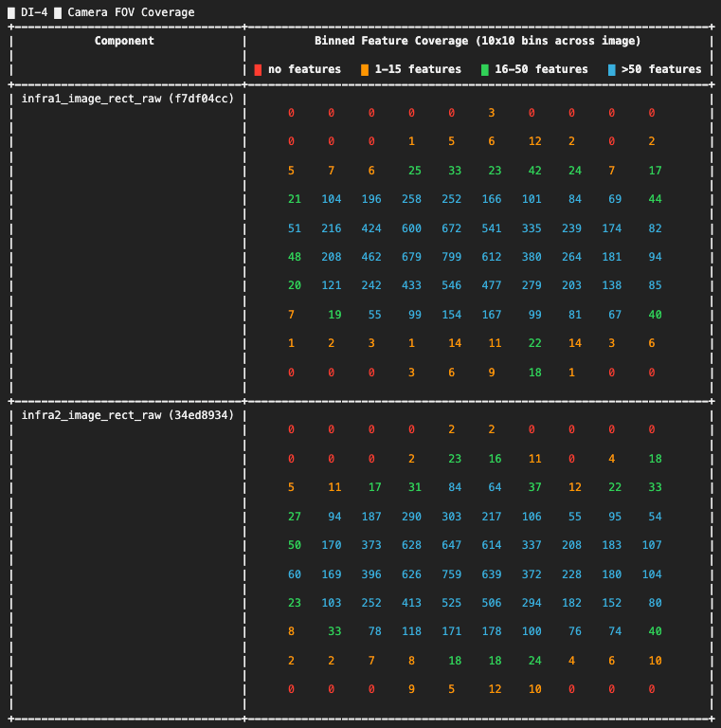
Task: Click the bin value 303 in infra2
Action: pyautogui.click(x=451, y=517)
